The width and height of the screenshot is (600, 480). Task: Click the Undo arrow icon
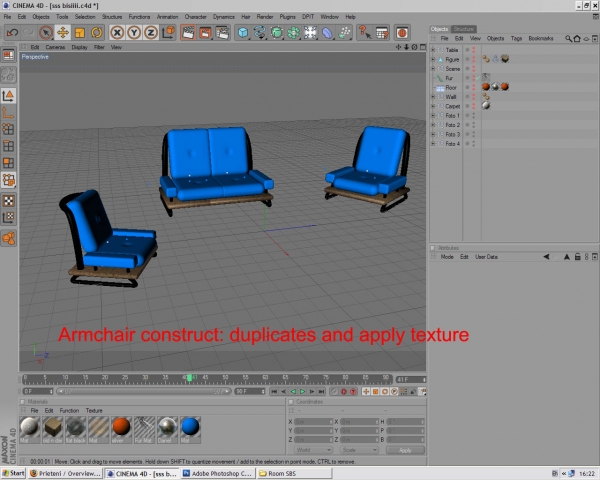pos(12,33)
